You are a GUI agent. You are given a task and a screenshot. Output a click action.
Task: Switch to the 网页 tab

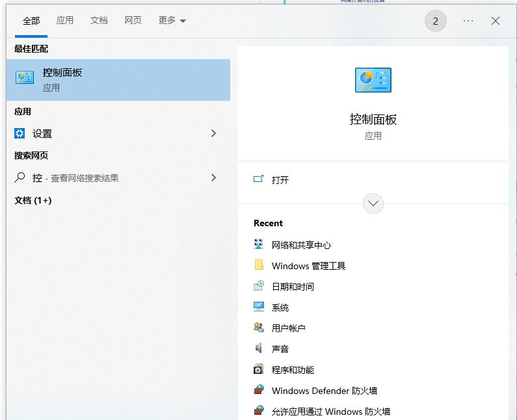click(x=133, y=20)
